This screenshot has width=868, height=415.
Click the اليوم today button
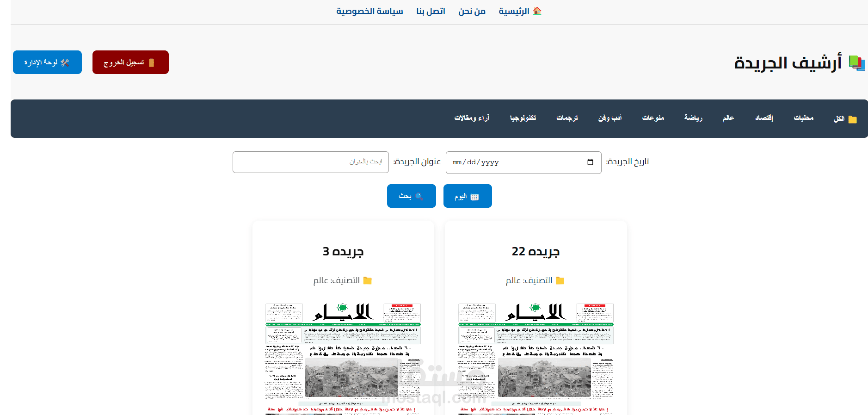tap(468, 196)
